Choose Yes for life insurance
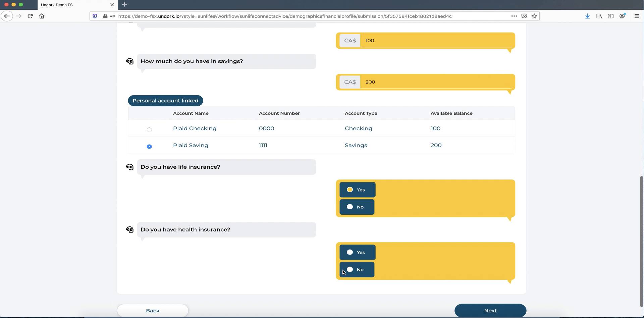 [x=357, y=190]
